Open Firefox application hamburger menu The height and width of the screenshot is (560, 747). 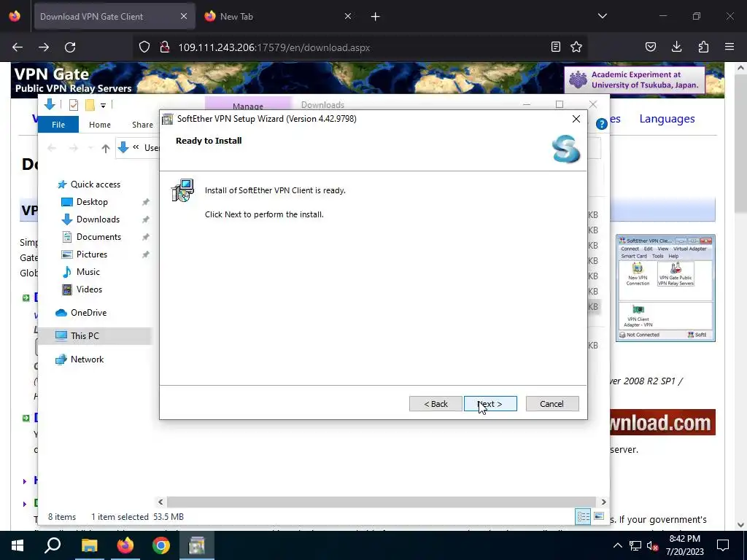[x=729, y=47]
